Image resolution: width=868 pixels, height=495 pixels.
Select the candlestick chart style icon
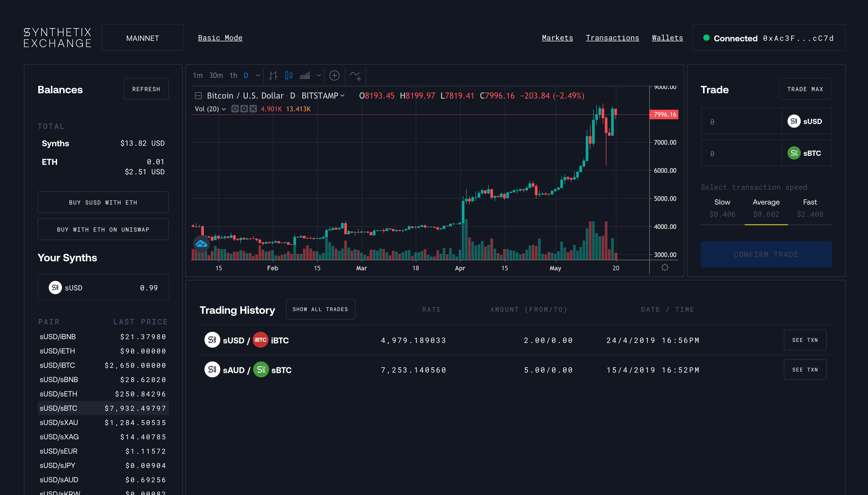(x=289, y=76)
